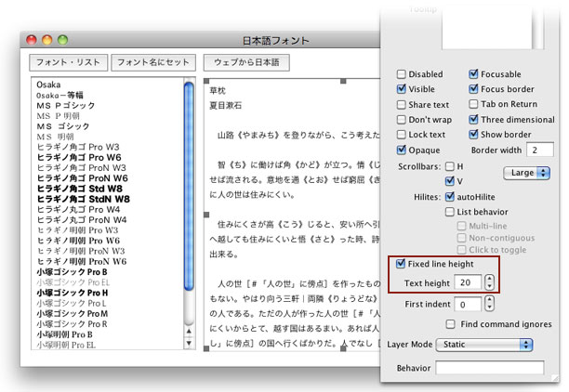Click the Behavior text field
This screenshot has width=569, height=392.
pos(490,368)
